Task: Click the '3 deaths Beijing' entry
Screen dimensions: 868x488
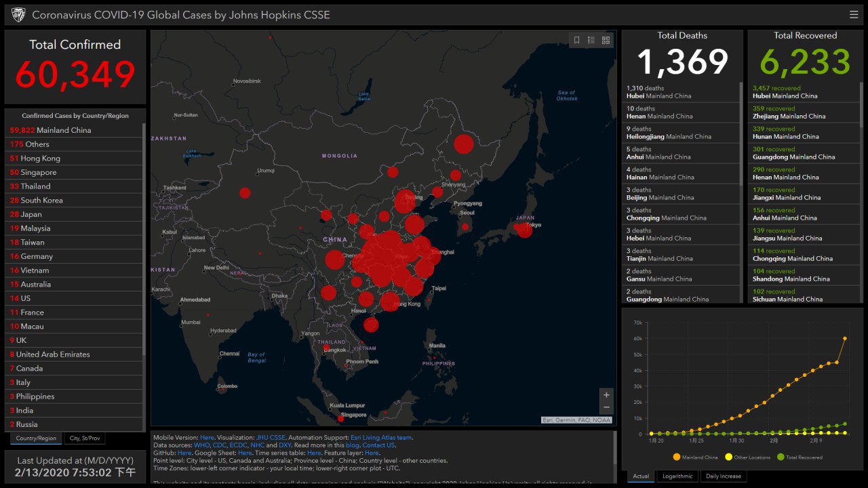Action: [x=681, y=194]
